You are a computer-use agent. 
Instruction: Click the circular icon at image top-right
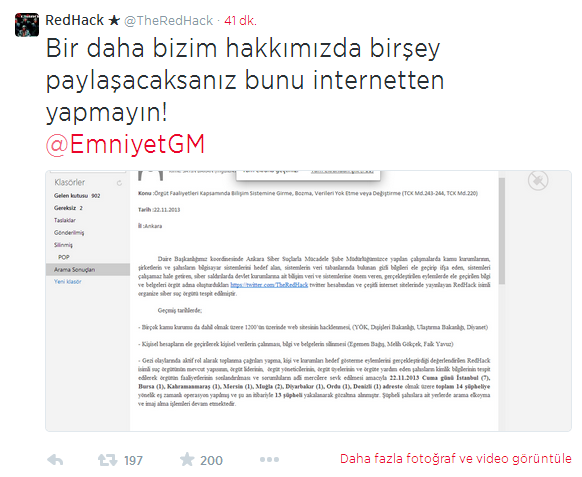pos(538,181)
